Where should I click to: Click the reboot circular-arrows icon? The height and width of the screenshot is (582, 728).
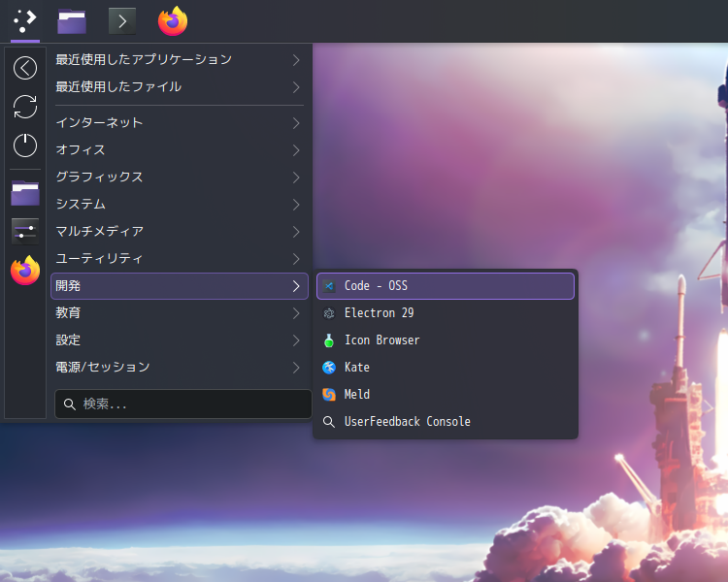point(25,107)
